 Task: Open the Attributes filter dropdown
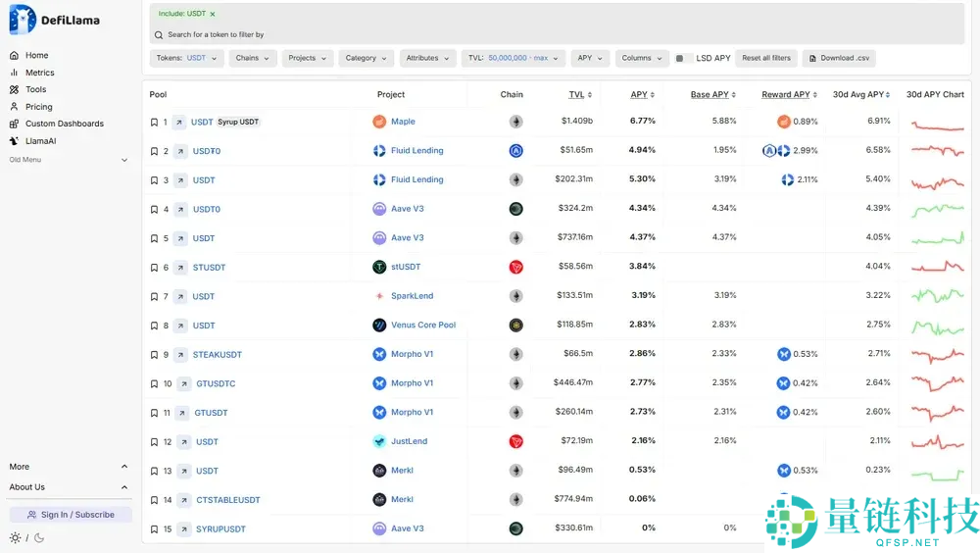(427, 58)
